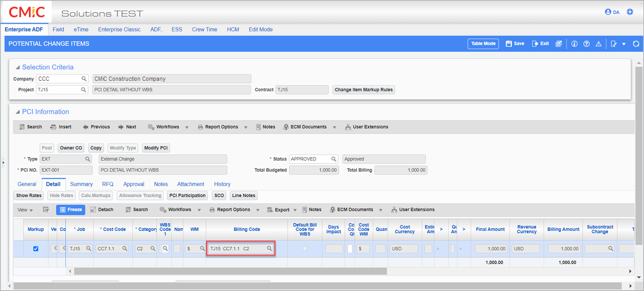Screen dimensions: 644x291
Task: Open the Enterprise Classic menu tab
Action: 120,29
